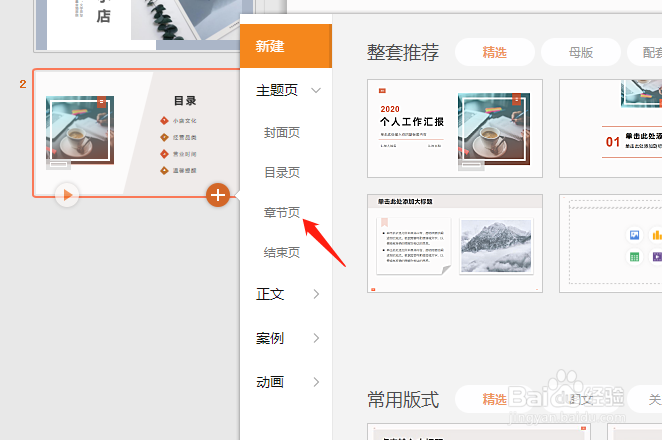662x440 pixels.
Task: Choose 封面页 from the theme page list
Action: (x=282, y=133)
